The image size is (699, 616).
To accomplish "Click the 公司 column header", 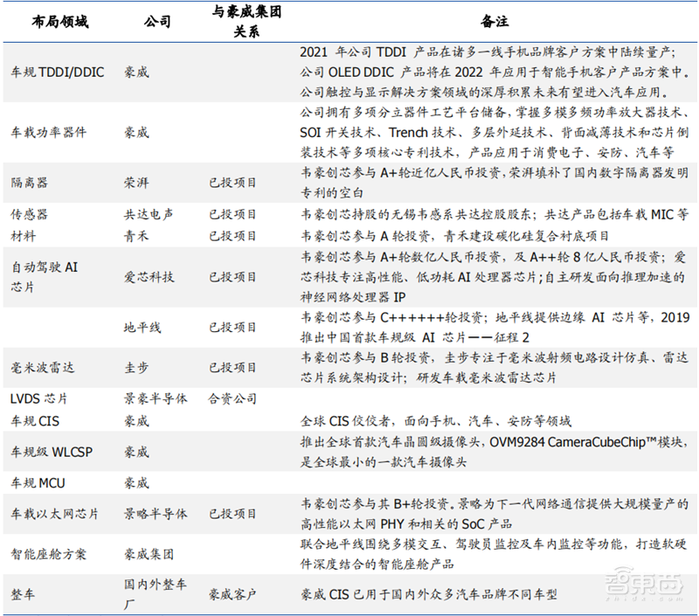I will click(156, 19).
